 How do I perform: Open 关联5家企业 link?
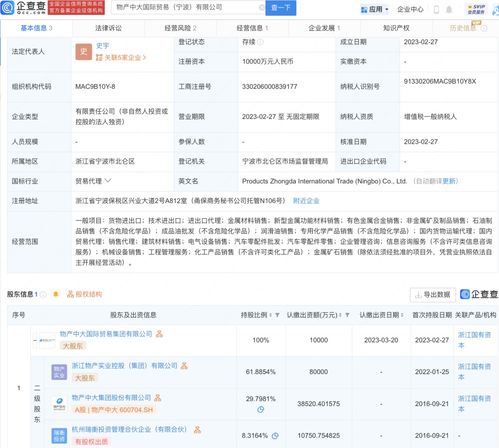121,58
